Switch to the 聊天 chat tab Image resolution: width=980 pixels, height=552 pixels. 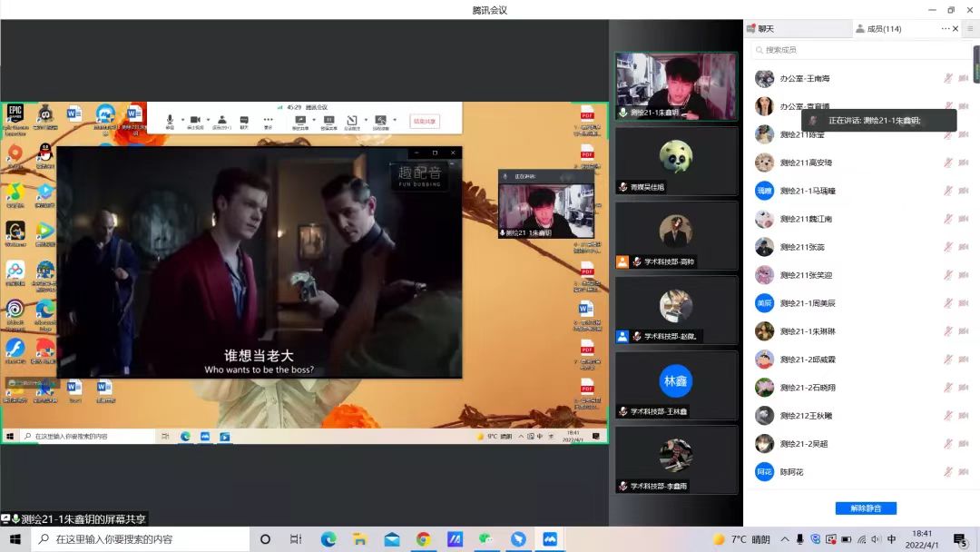coord(760,29)
